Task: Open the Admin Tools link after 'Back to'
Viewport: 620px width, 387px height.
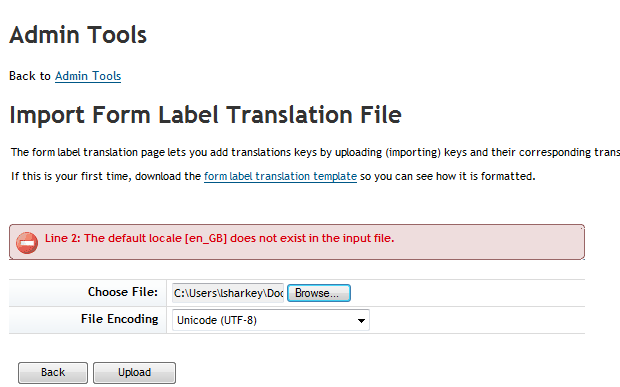Action: click(88, 76)
